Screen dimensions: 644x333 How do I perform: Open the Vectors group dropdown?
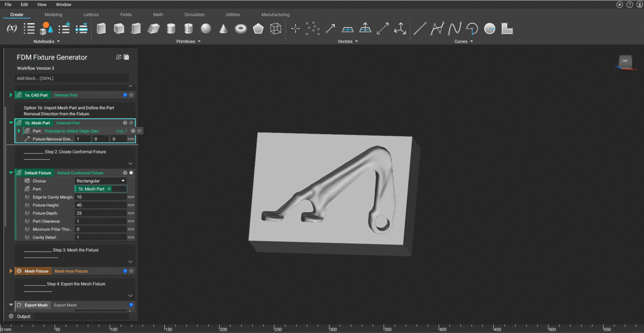coord(347,41)
